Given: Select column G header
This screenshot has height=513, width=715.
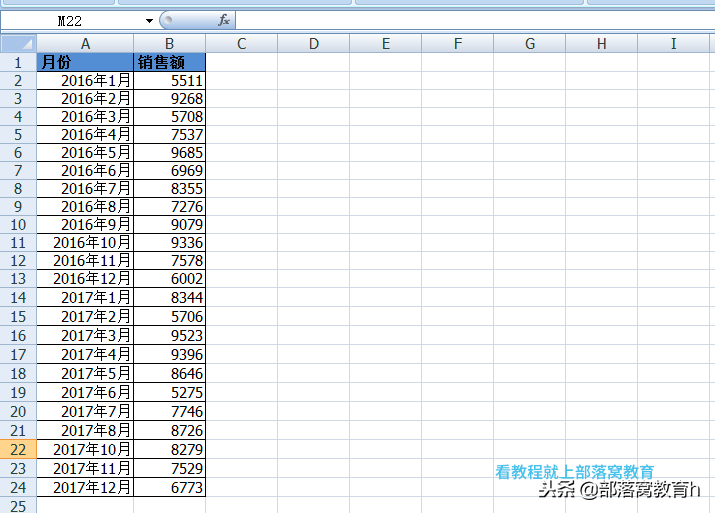Looking at the screenshot, I should (530, 44).
